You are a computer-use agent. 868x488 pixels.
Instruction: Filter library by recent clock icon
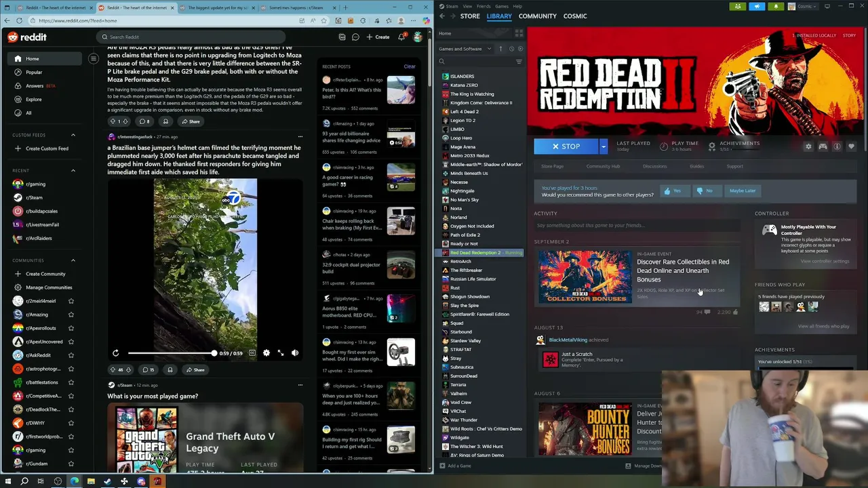[511, 49]
